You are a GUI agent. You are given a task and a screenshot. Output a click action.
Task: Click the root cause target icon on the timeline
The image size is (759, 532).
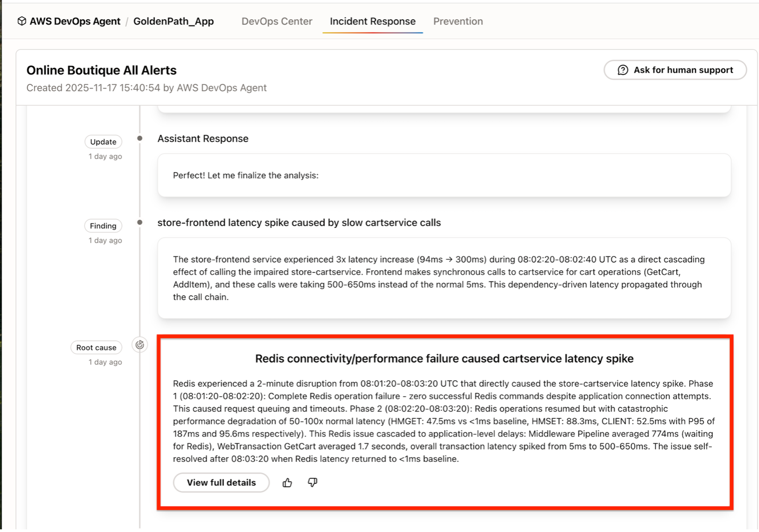pyautogui.click(x=139, y=345)
